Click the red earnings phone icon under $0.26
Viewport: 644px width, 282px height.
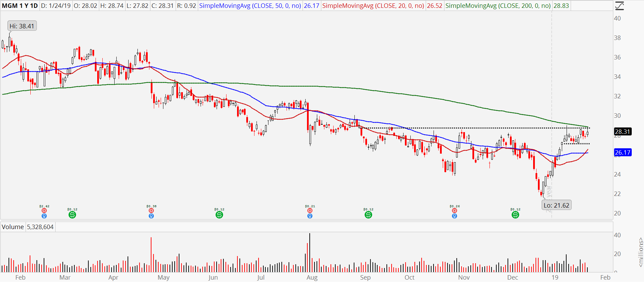click(x=454, y=211)
